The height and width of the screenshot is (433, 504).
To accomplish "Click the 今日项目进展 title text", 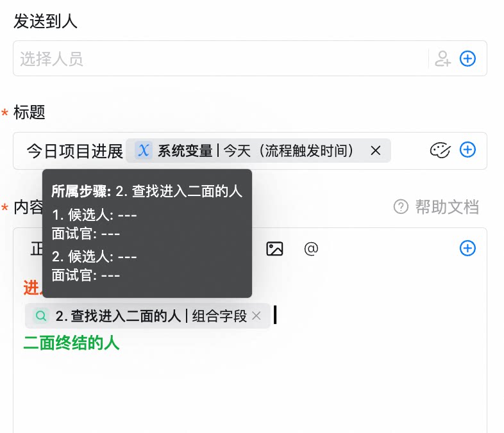I will point(74,151).
